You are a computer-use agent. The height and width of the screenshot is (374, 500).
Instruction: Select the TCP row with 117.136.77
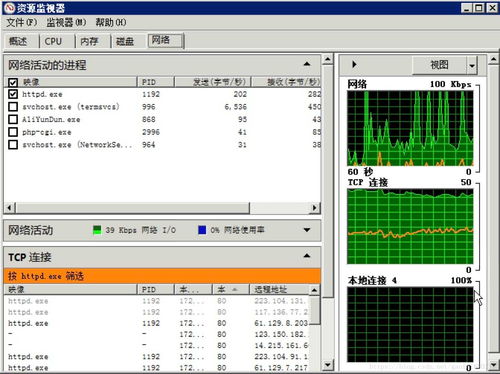click(157, 312)
